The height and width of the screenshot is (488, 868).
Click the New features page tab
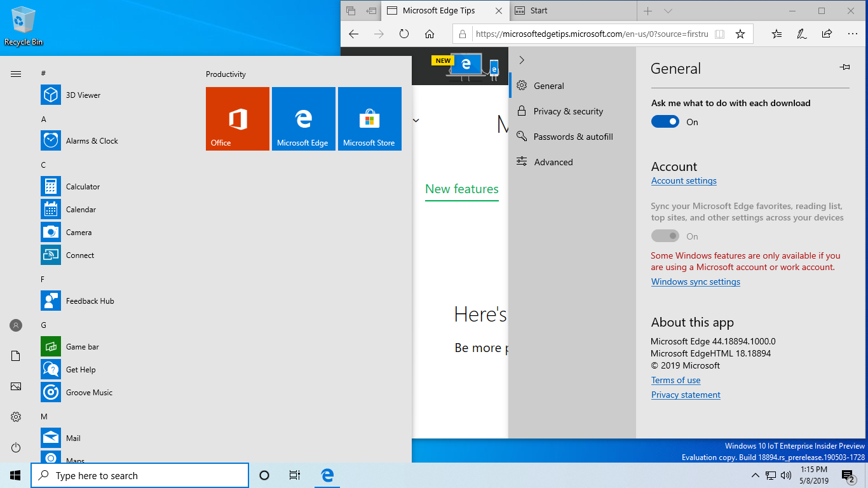(462, 189)
